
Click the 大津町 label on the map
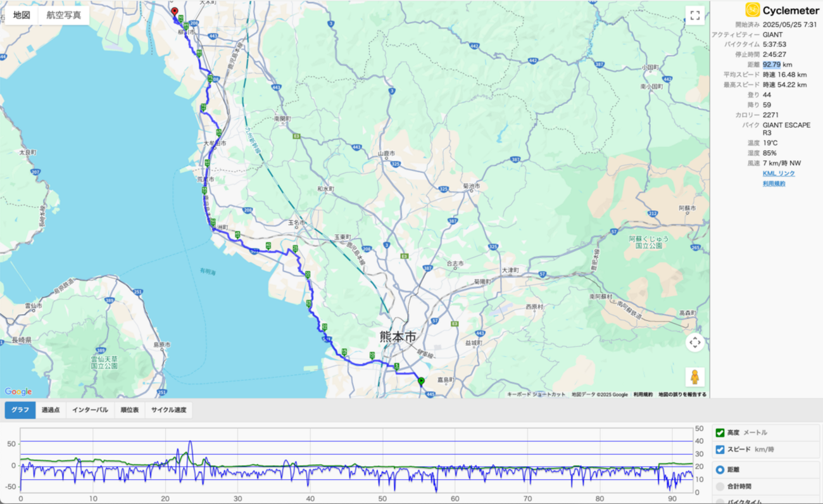tap(510, 270)
